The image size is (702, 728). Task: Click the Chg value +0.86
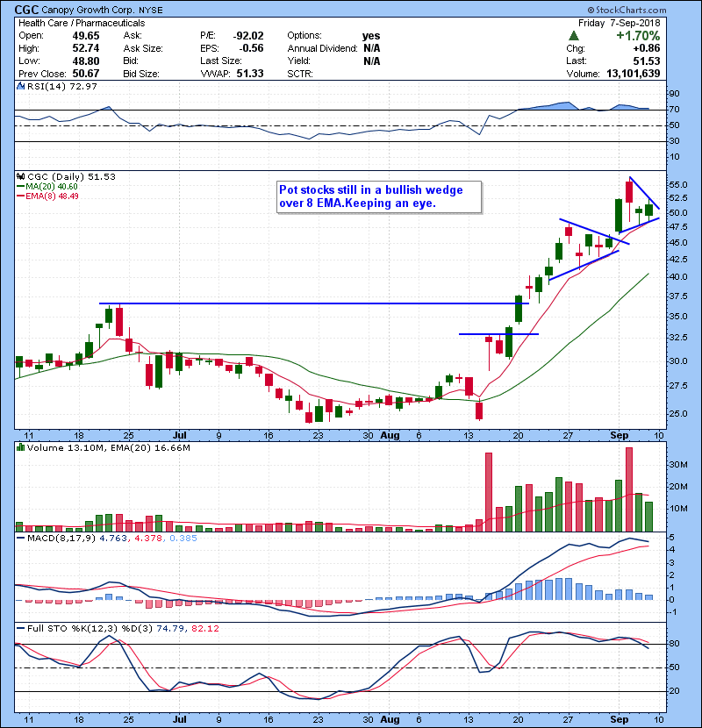tap(646, 48)
